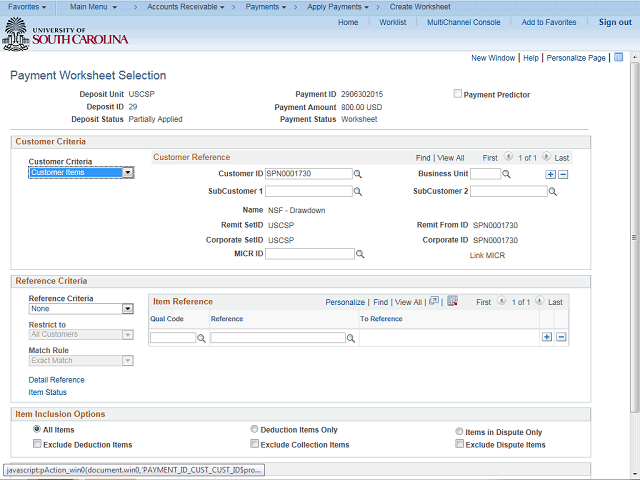The width and height of the screenshot is (640, 480).
Task: Select the Deduction Items Only radio button
Action: click(255, 430)
